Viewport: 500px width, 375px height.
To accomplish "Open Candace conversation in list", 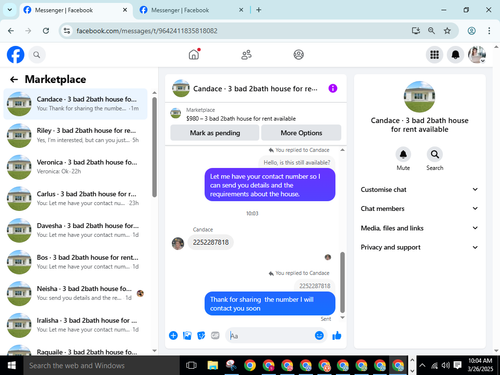I will pyautogui.click(x=75, y=104).
